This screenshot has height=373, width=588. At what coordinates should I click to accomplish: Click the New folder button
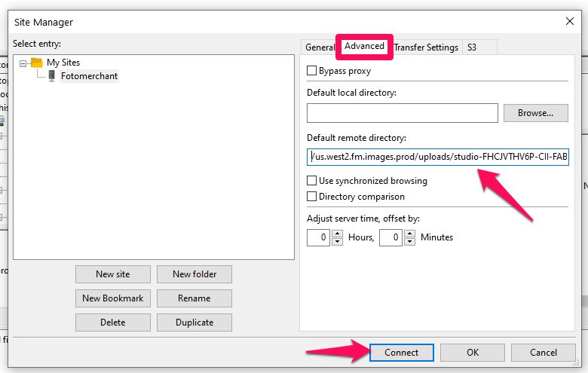[194, 274]
